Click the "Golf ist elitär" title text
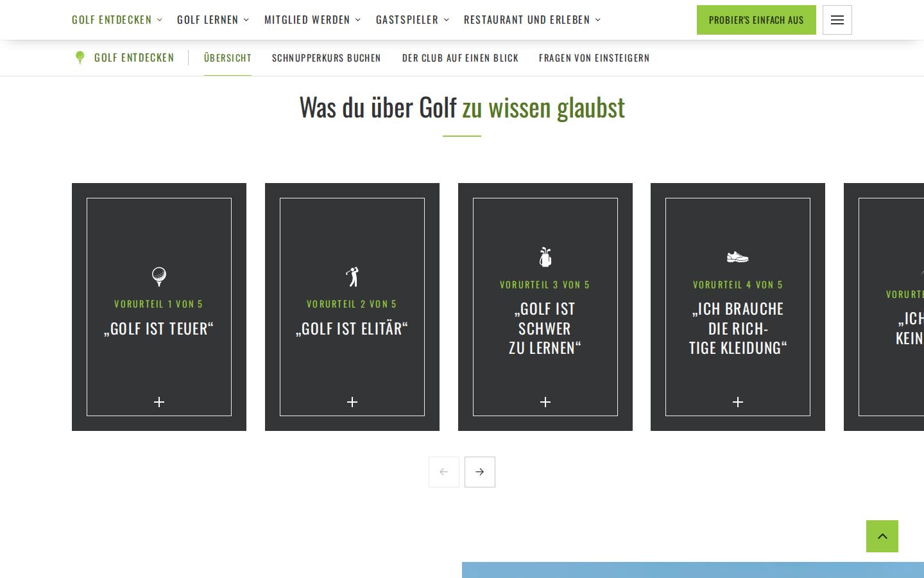The image size is (924, 578). pos(352,328)
